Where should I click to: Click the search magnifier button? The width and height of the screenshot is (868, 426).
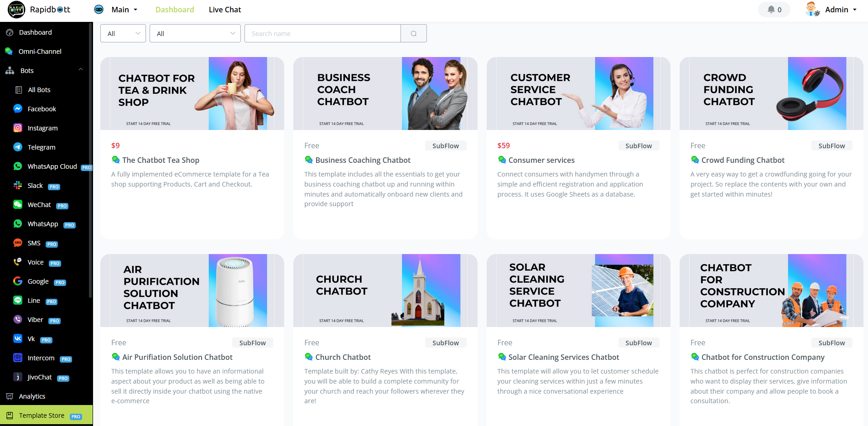[414, 33]
